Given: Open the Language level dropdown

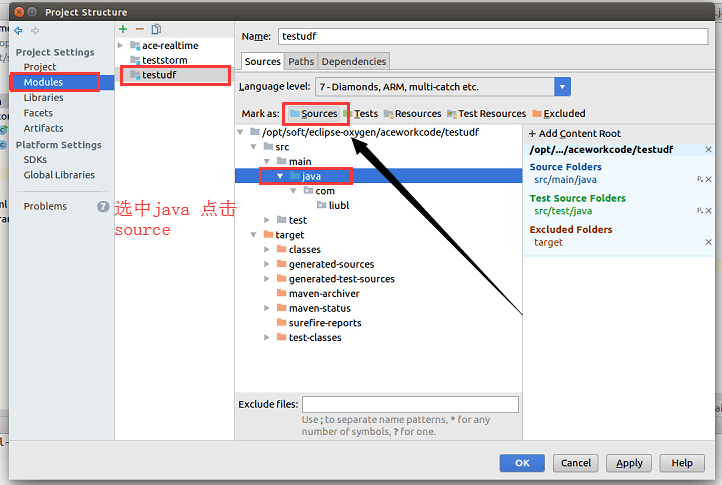Looking at the screenshot, I should 562,87.
